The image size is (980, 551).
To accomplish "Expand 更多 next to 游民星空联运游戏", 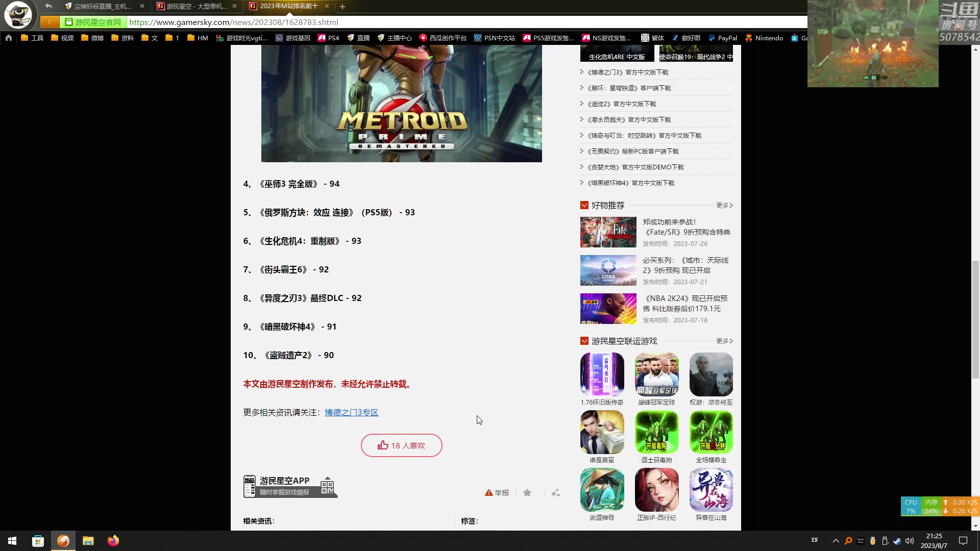I will [724, 341].
